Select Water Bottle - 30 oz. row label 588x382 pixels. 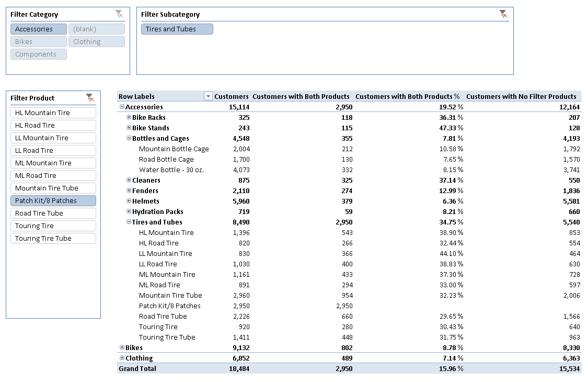[x=171, y=170]
